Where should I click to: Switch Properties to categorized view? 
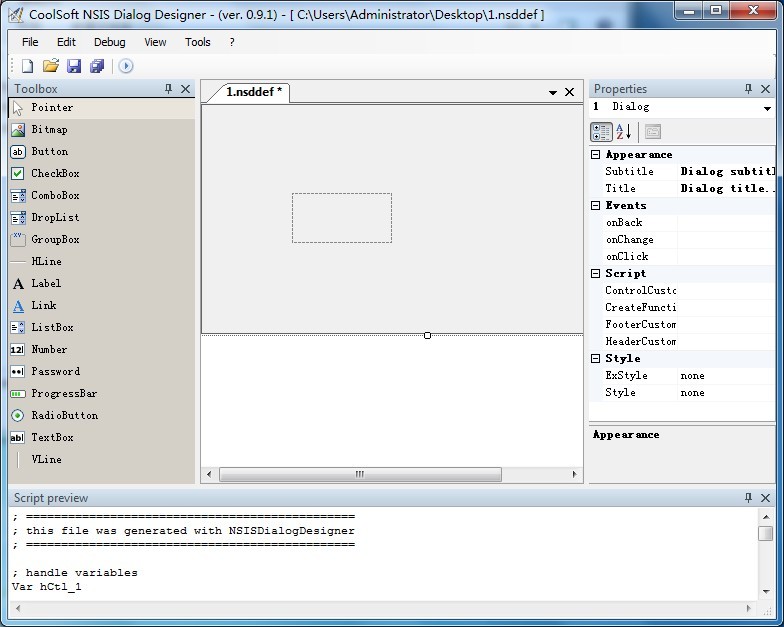tap(601, 132)
